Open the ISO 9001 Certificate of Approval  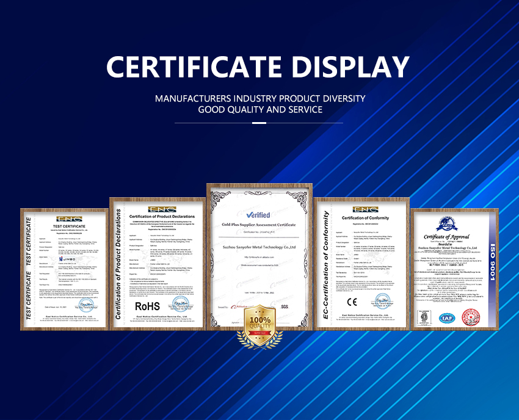click(454, 269)
